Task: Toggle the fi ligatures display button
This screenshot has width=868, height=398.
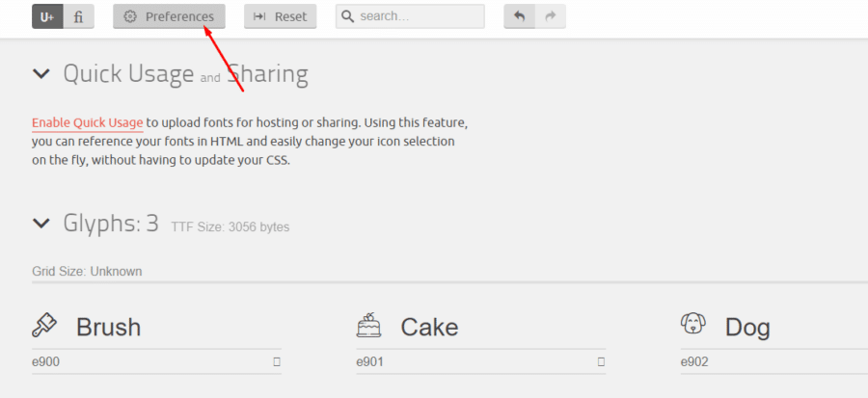Action: (79, 16)
